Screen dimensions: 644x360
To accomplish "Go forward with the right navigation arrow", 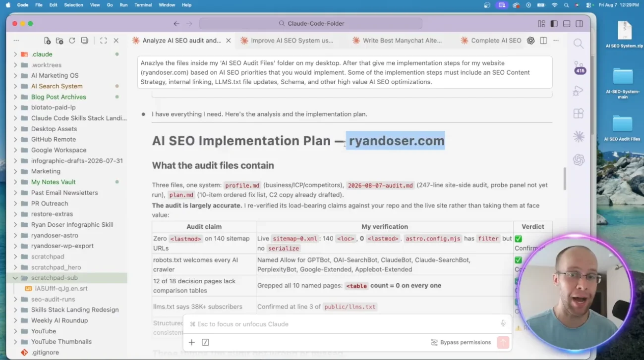I will (x=189, y=23).
